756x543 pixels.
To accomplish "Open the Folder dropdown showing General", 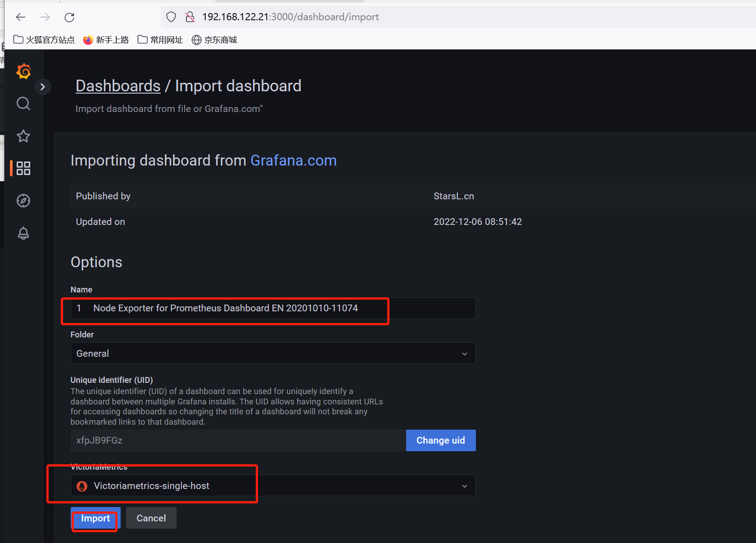I will coord(273,353).
